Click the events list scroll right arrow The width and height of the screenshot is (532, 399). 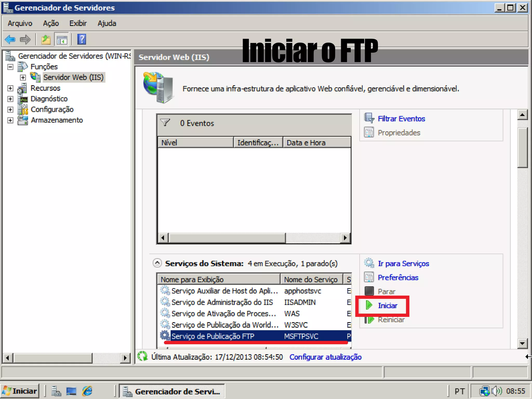[x=345, y=238]
